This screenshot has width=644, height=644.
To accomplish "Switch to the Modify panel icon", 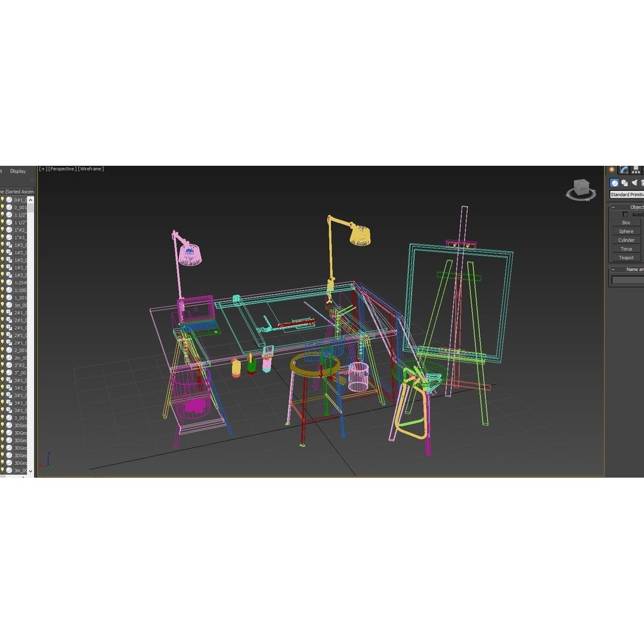I will (x=624, y=171).
